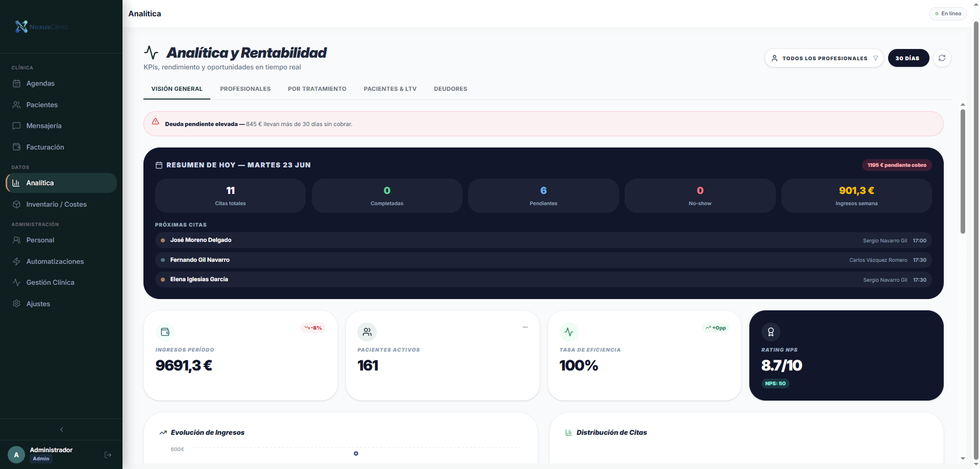Click the Ingresos semana 901,3 € card
Viewport: 980px width, 469px height.
[x=856, y=195]
